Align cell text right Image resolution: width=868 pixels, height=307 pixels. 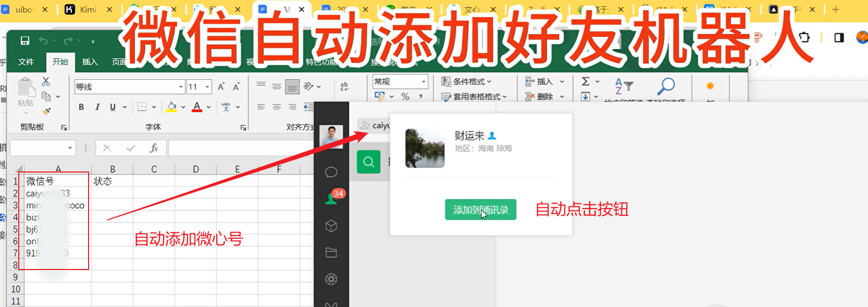(x=292, y=107)
